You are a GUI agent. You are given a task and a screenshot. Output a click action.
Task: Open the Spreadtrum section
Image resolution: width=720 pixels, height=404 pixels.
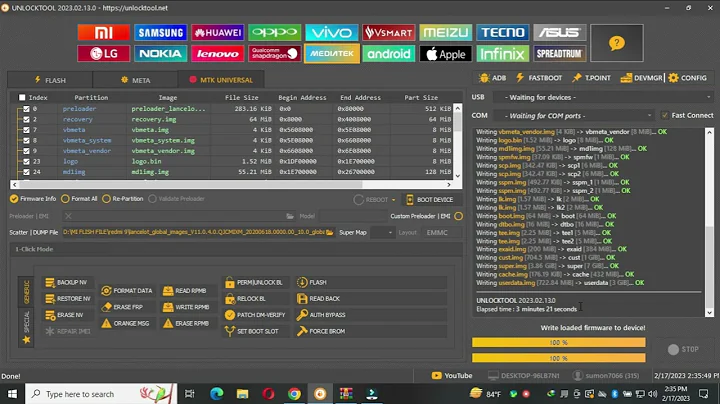click(559, 54)
